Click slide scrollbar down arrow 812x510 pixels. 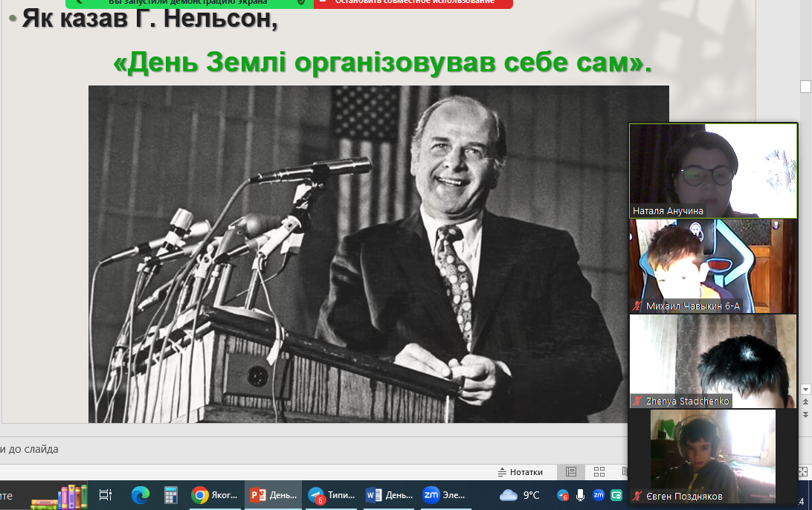coord(805,389)
